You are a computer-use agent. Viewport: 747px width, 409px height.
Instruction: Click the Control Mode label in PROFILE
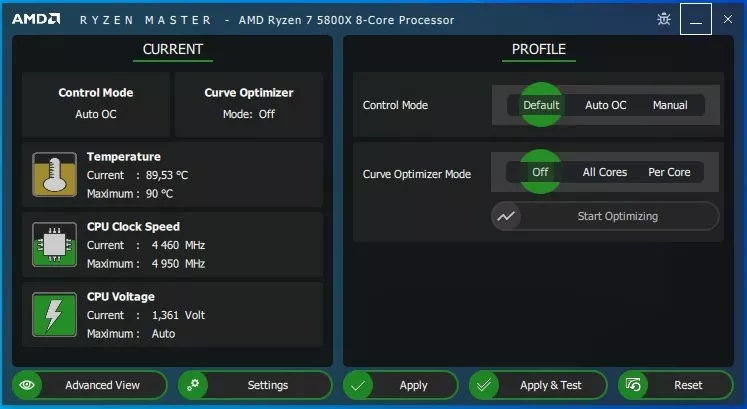pyautogui.click(x=395, y=105)
